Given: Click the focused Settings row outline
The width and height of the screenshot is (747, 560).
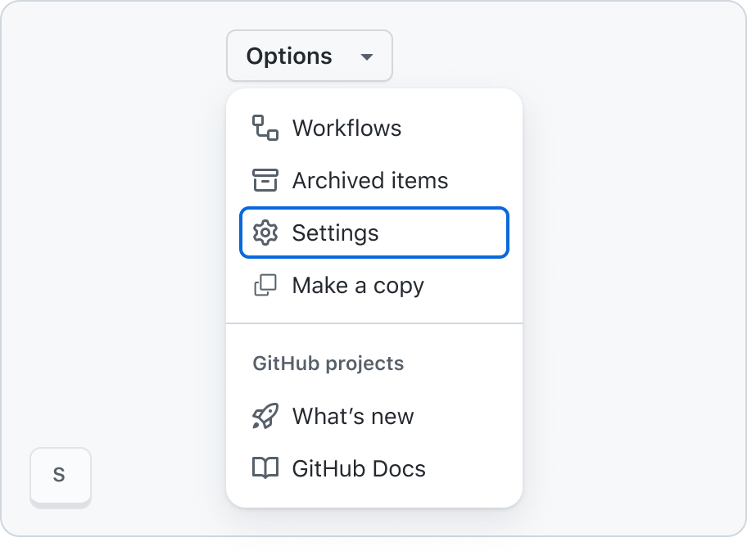Looking at the screenshot, I should [x=374, y=233].
